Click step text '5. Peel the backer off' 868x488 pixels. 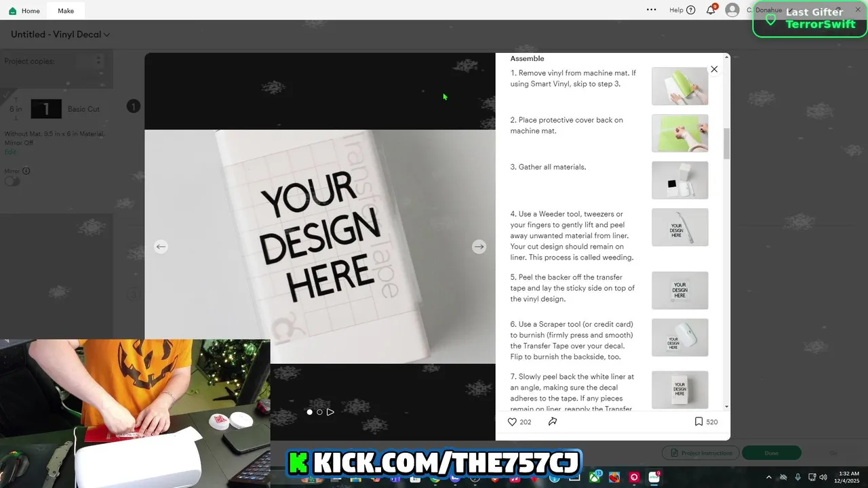pos(572,288)
